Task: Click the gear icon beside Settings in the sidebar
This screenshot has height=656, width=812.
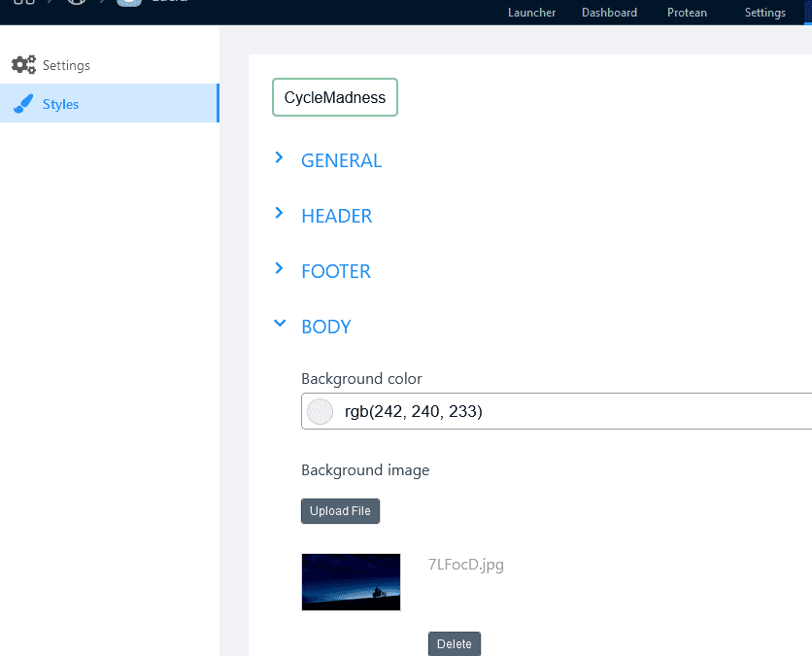Action: pyautogui.click(x=23, y=65)
